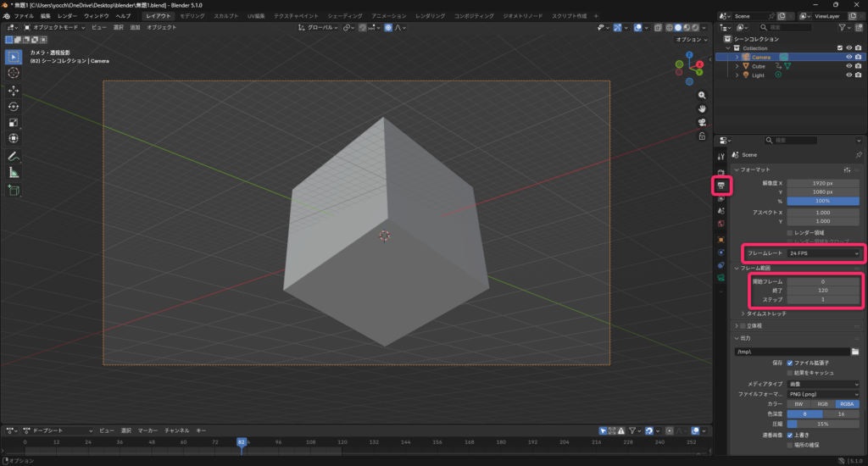Pick the Add Cube tool
This screenshot has height=466, width=868.
click(14, 191)
